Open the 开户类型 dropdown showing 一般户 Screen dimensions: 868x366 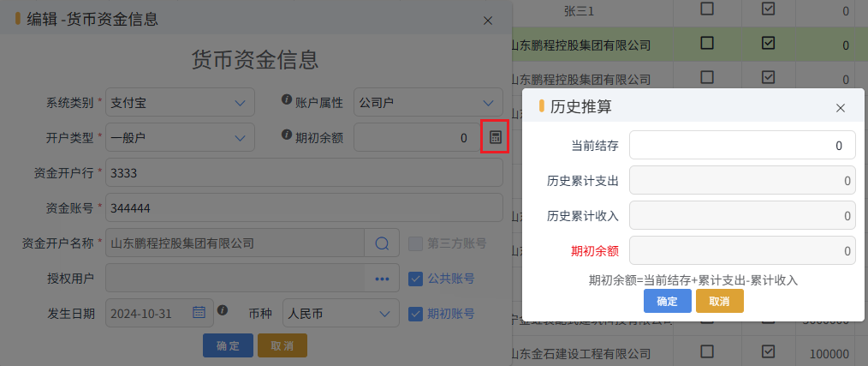pyautogui.click(x=180, y=137)
